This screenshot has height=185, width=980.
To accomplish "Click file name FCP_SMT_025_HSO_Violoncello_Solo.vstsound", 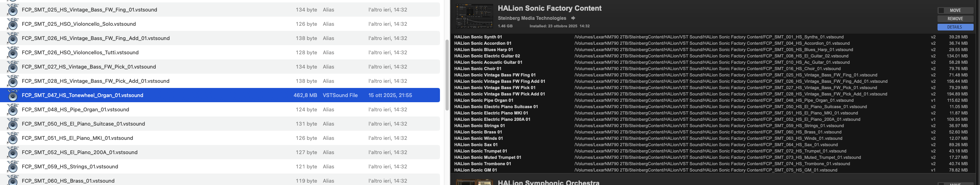I will tap(79, 24).
